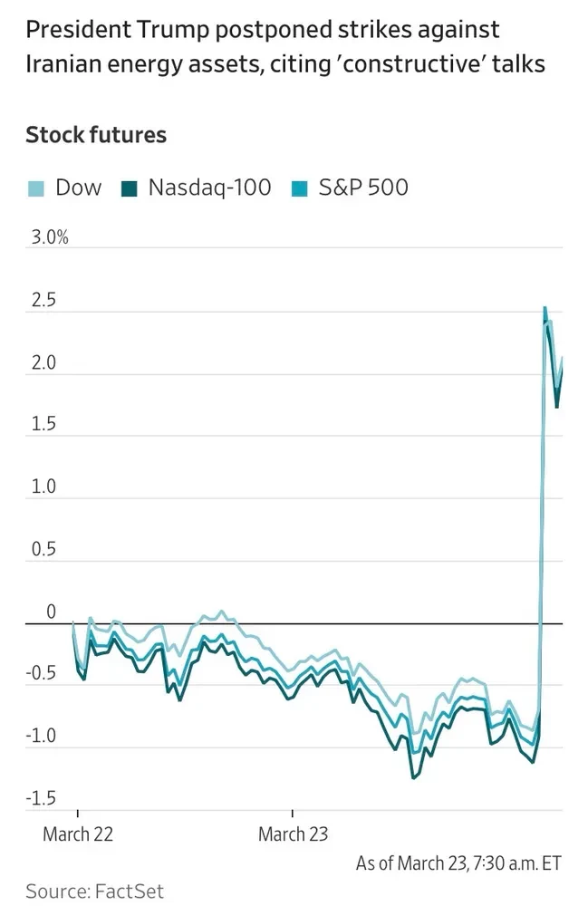This screenshot has height=906, width=588.
Task: Click the -1.5 y-axis label
Action: [x=43, y=799]
